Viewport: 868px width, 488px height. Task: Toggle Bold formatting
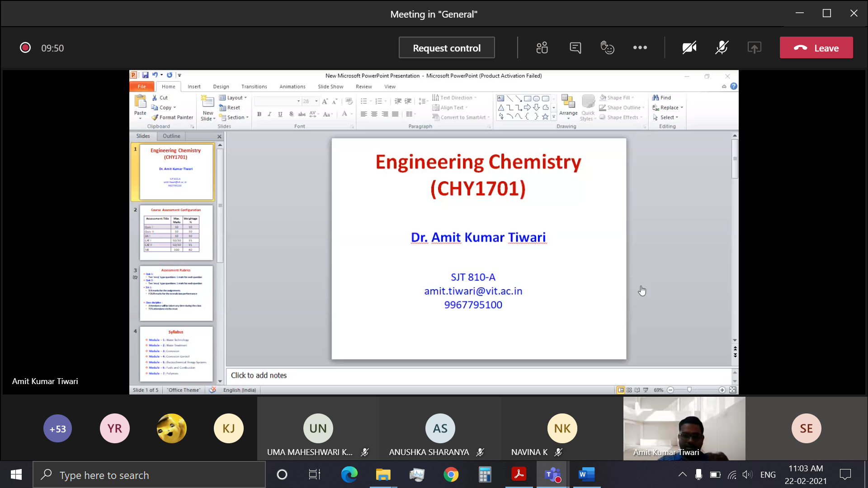(259, 114)
